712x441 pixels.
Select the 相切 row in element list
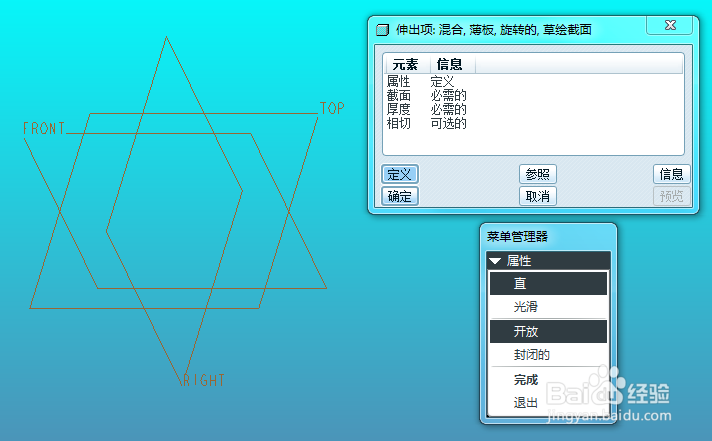[533, 123]
